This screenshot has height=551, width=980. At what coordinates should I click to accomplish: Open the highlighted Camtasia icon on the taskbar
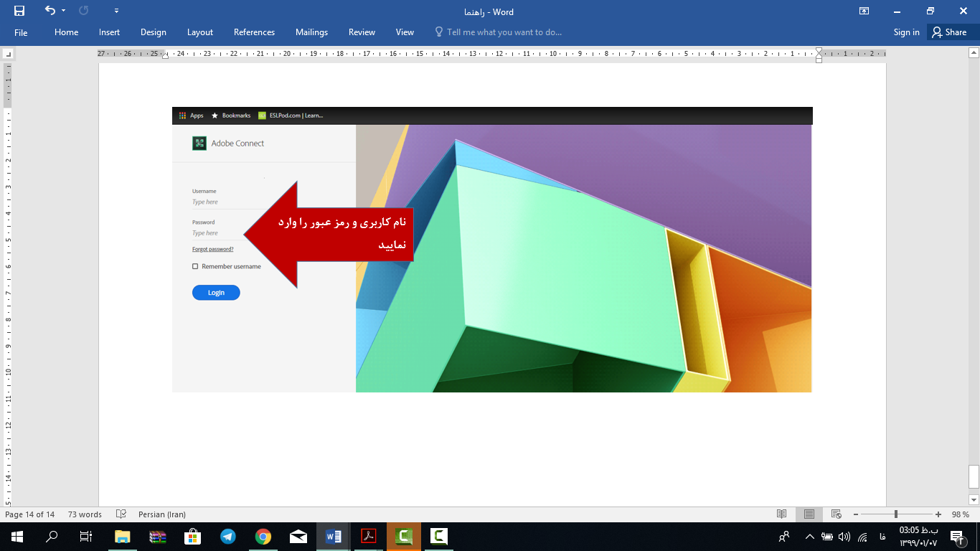click(x=404, y=536)
